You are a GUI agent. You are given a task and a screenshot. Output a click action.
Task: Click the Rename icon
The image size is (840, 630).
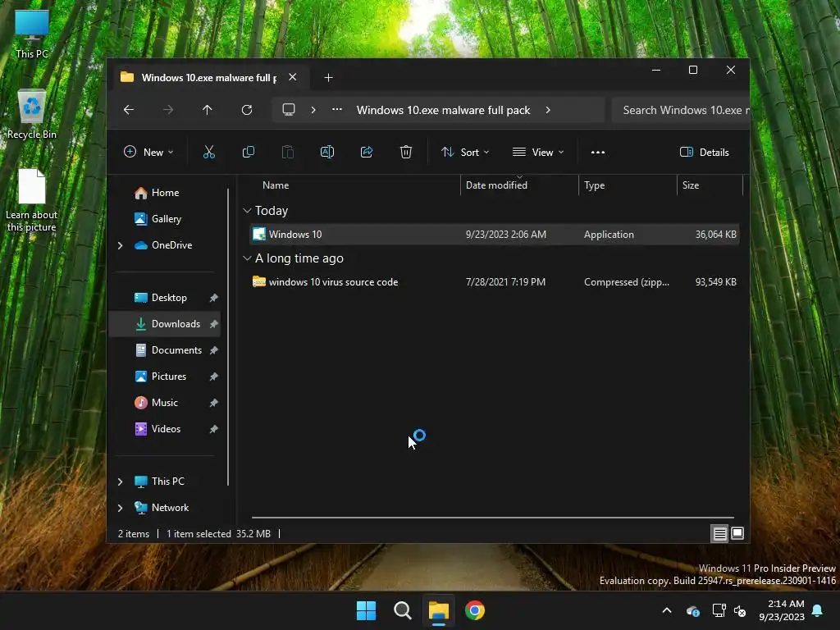[326, 152]
